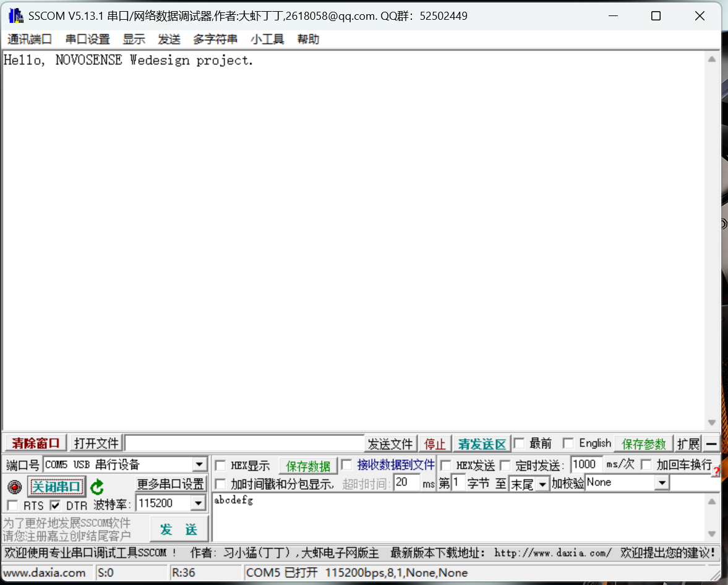Click the 关闭串口 close port button
Viewport: 728px width, 585px height.
point(56,487)
